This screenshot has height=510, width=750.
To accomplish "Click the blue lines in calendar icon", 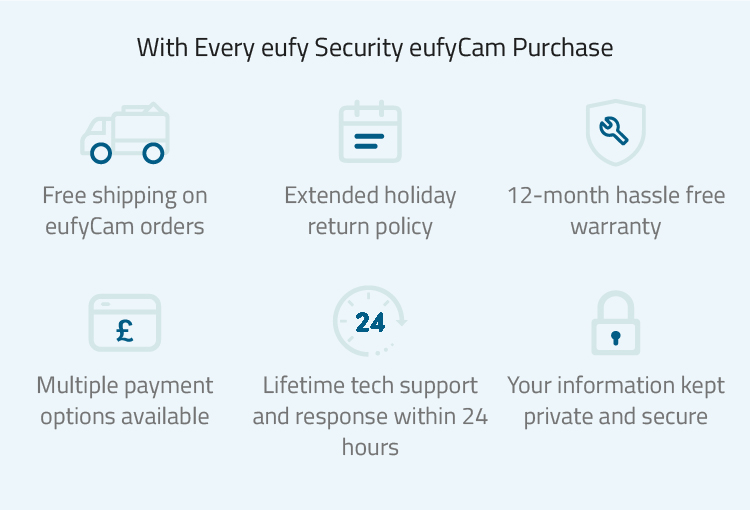I will click(x=369, y=142).
